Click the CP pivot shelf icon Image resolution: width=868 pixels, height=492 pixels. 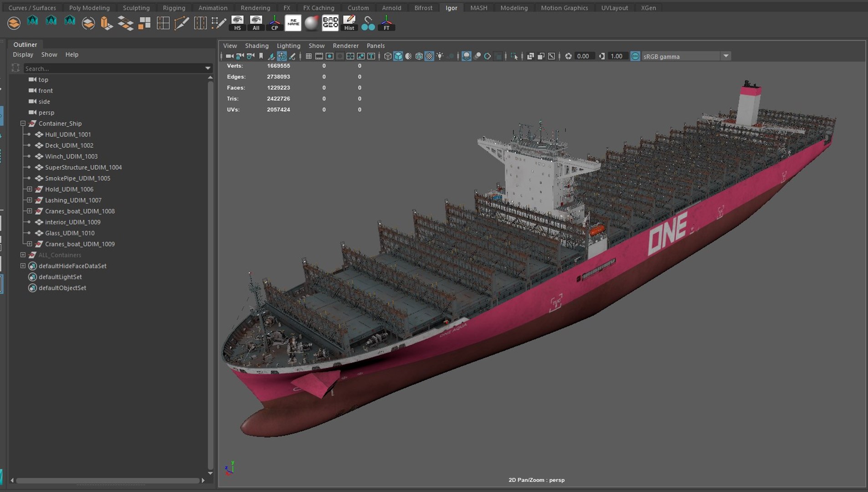click(274, 23)
